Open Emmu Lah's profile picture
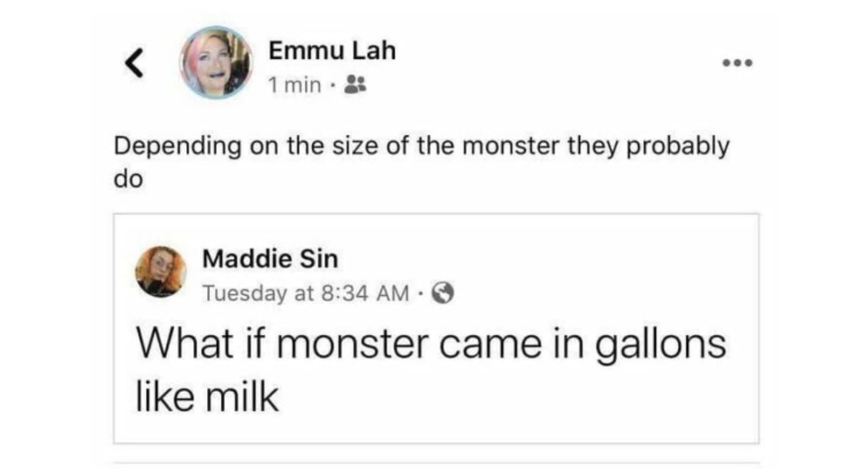The width and height of the screenshot is (868, 469). [216, 62]
